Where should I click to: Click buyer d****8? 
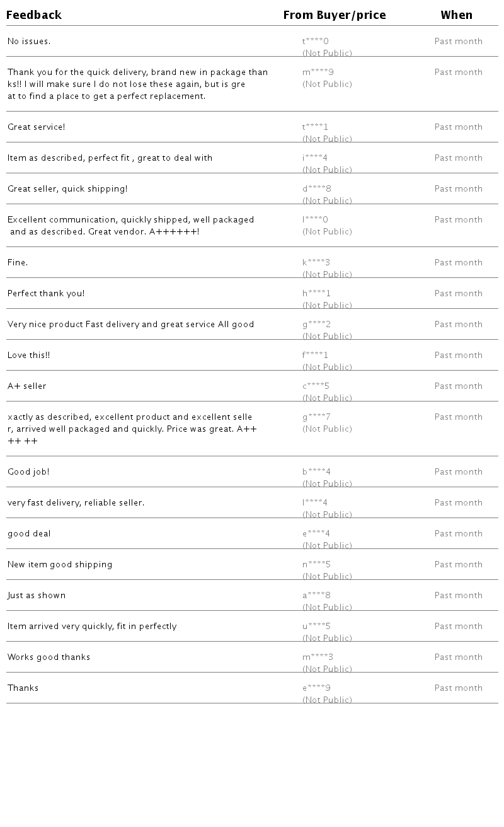click(x=317, y=189)
